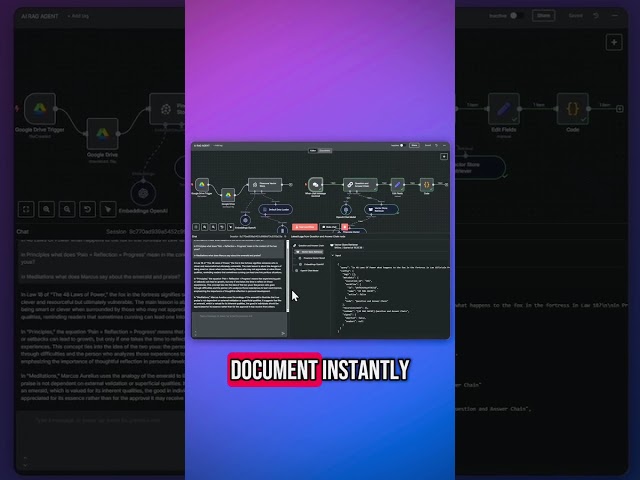Select Question and Answer Chain in logs tree
The height and width of the screenshot is (480, 640).
(x=309, y=246)
